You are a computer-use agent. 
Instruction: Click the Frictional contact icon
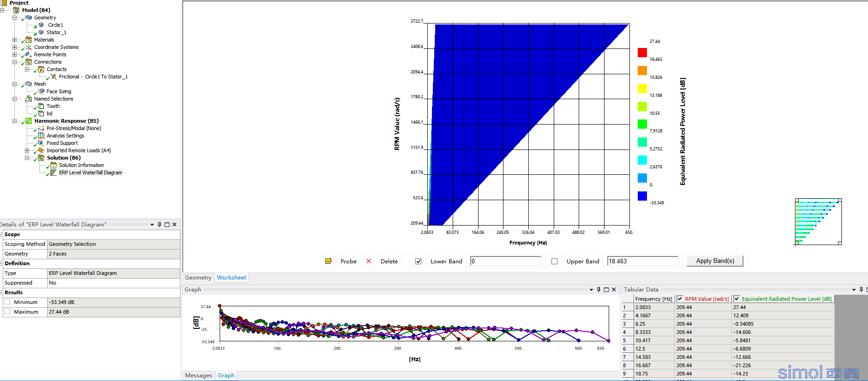tap(54, 77)
